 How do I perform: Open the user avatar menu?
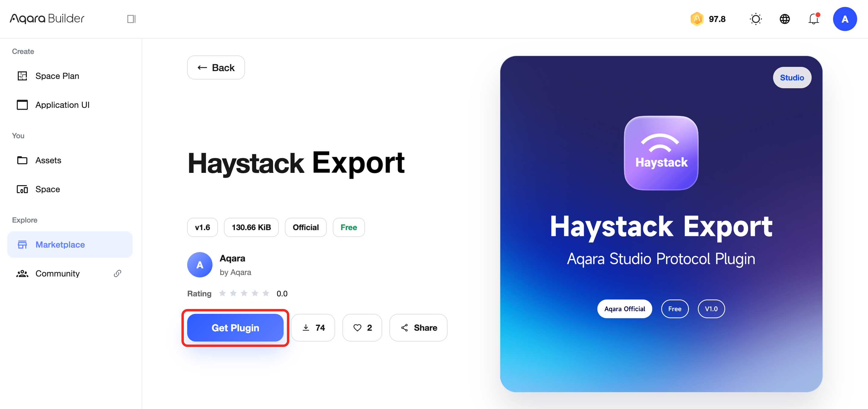point(845,19)
